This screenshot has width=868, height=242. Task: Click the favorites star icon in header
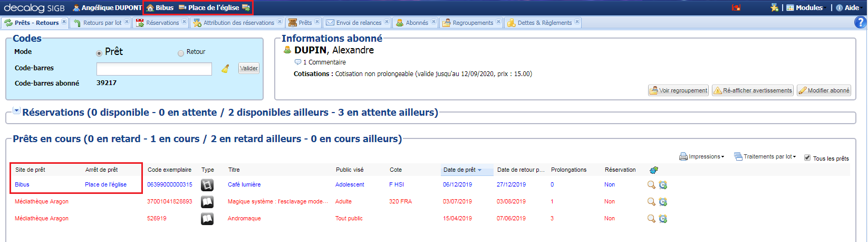point(774,7)
